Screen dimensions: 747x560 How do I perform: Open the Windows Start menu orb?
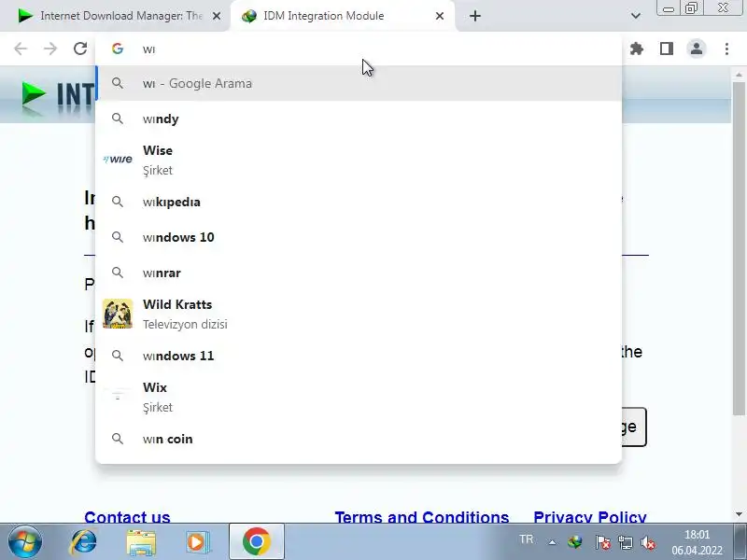(25, 542)
